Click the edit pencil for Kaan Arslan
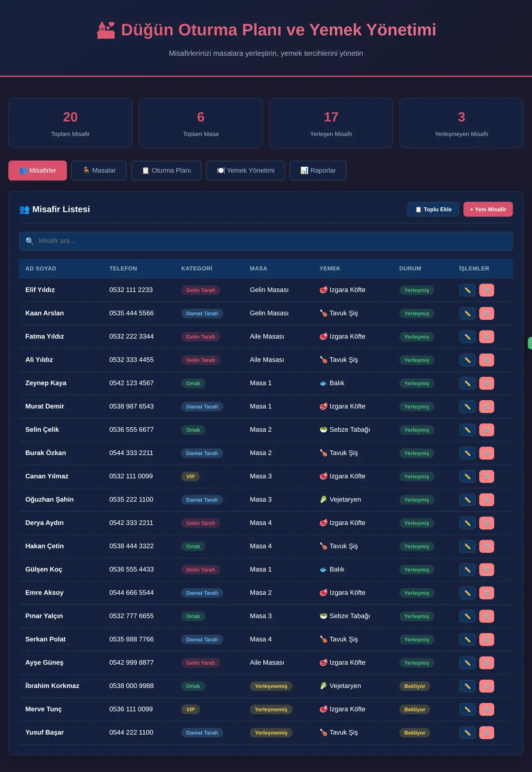The image size is (532, 772). coord(467,313)
